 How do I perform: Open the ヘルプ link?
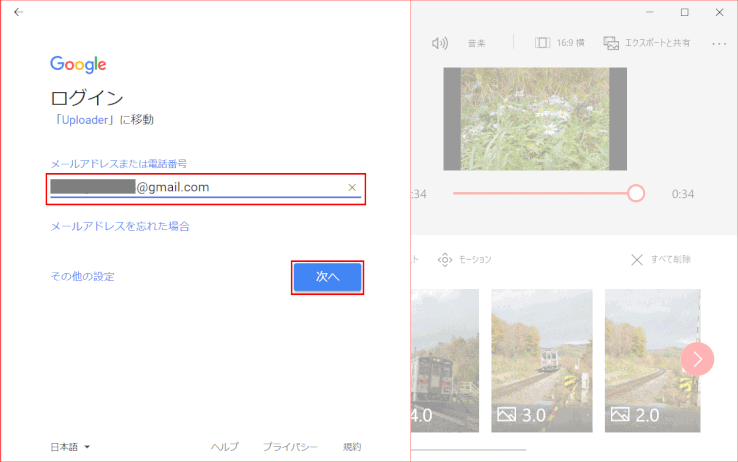tap(225, 447)
